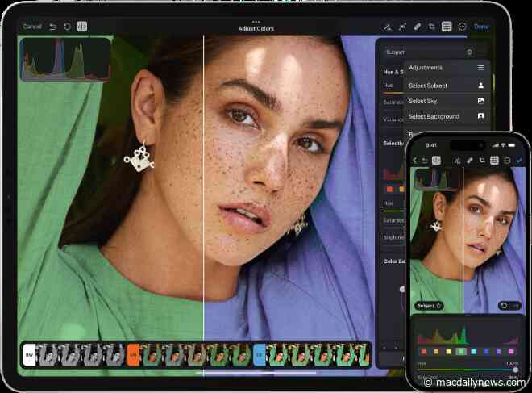Select the red swatch on iPhone

click(423, 352)
